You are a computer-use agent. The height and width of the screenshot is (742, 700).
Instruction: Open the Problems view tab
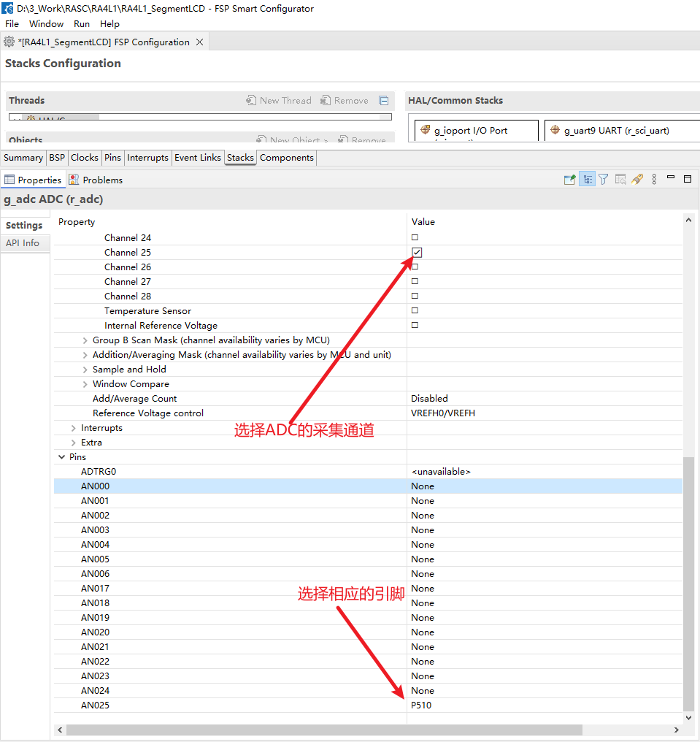click(96, 180)
